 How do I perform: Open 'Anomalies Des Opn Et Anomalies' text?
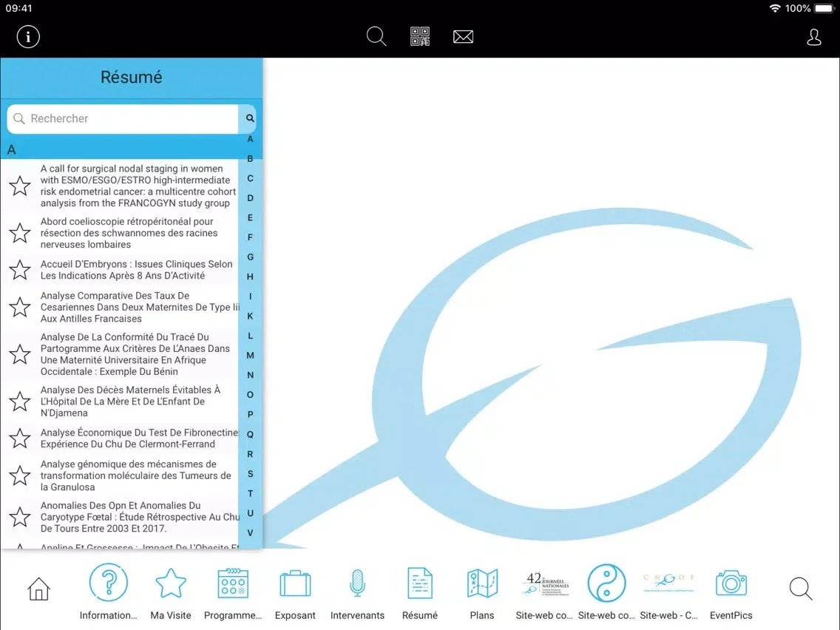[x=140, y=517]
